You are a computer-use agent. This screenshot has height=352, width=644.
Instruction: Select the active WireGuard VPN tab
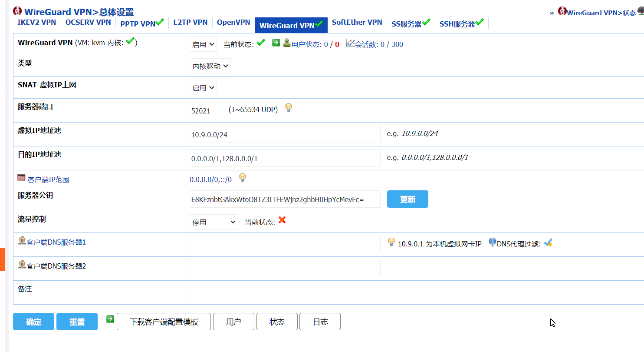point(291,25)
